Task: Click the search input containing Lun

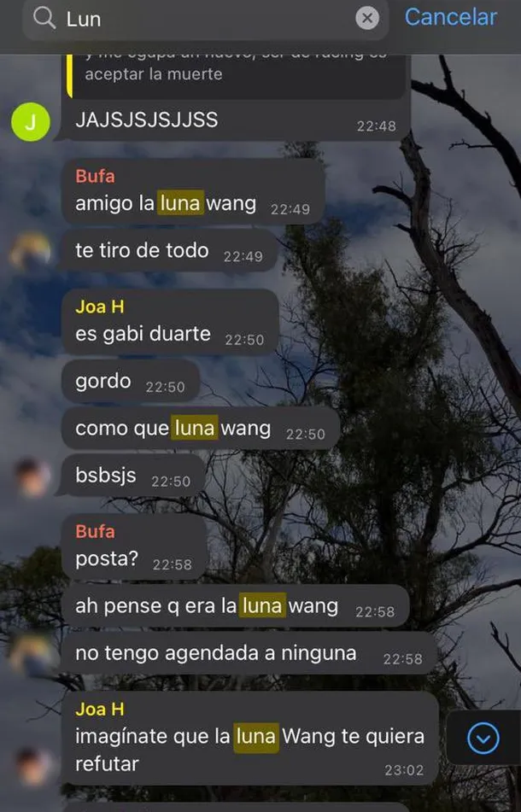Action: click(x=205, y=19)
